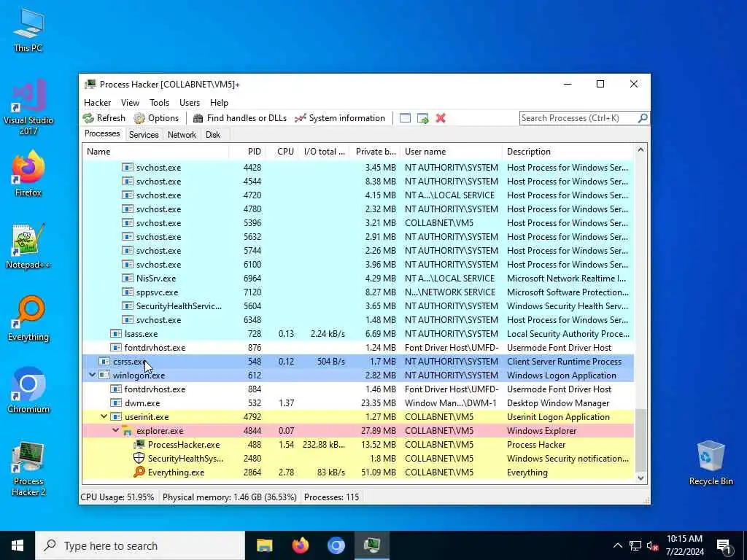This screenshot has height=560, width=747.
Task: Open Firefox from the taskbar
Action: click(300, 545)
